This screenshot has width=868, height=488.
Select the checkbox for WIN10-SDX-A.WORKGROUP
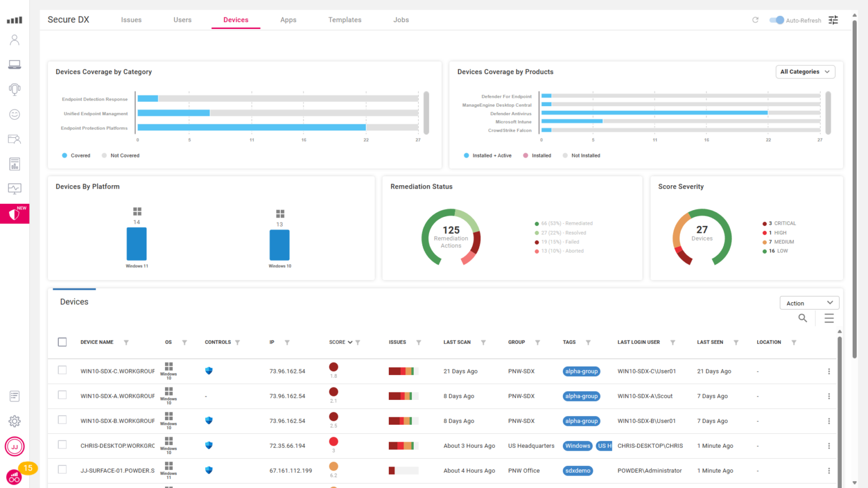62,395
